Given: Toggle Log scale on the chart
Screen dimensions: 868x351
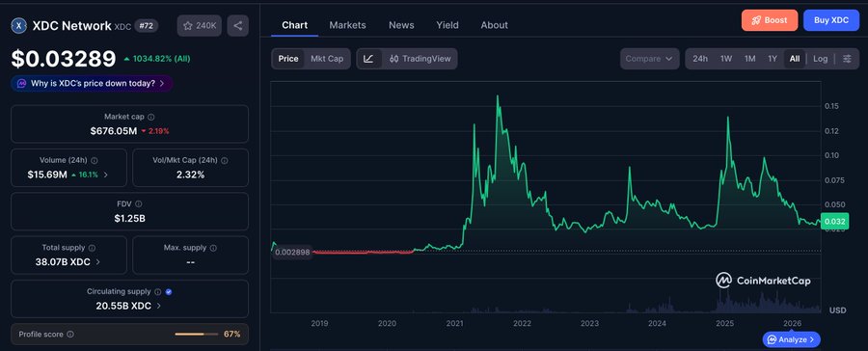Looking at the screenshot, I should 821,59.
